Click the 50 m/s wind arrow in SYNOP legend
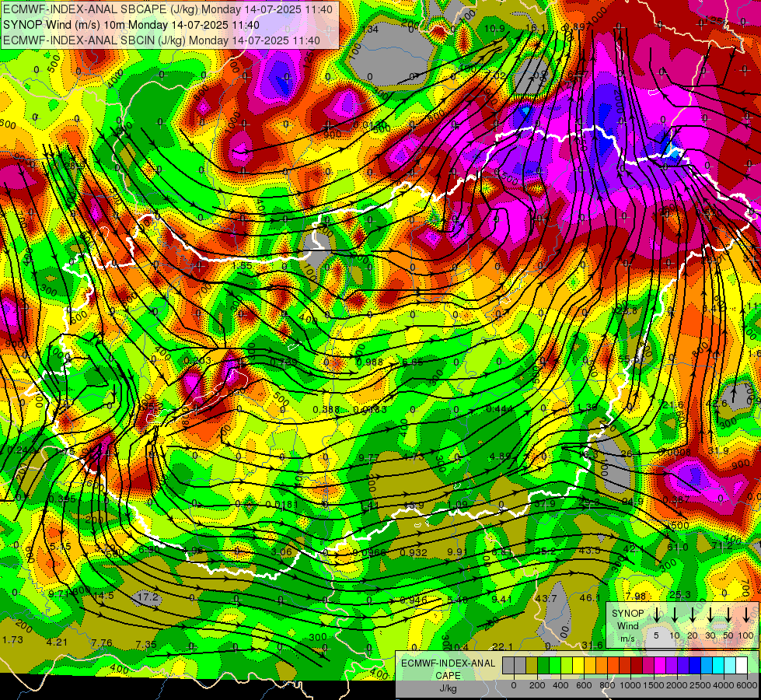 coord(728,614)
